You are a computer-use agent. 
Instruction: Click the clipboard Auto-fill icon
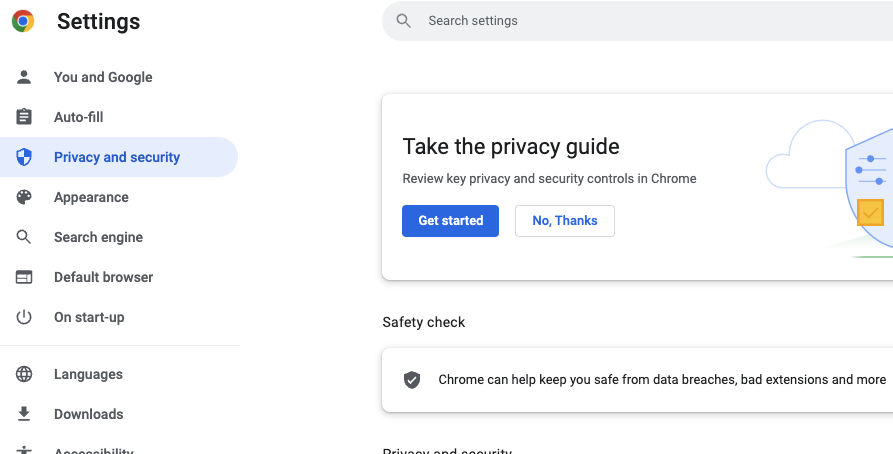[x=24, y=117]
